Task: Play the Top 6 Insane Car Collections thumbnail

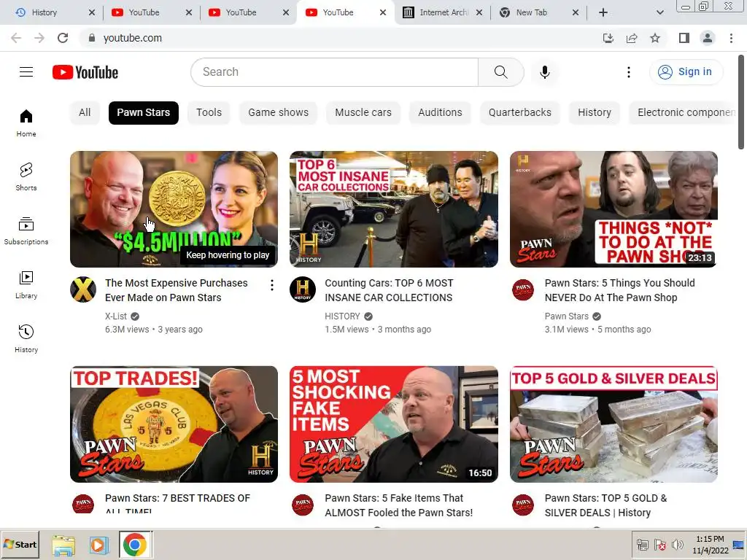Action: (x=393, y=209)
